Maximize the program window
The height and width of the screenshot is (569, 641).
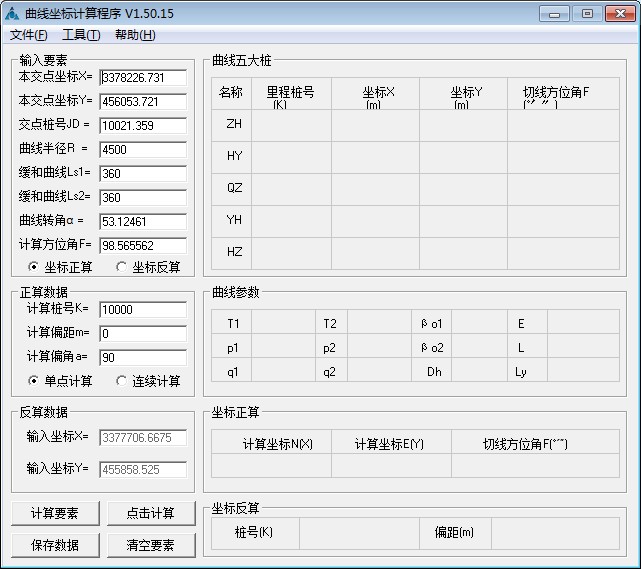click(x=587, y=13)
